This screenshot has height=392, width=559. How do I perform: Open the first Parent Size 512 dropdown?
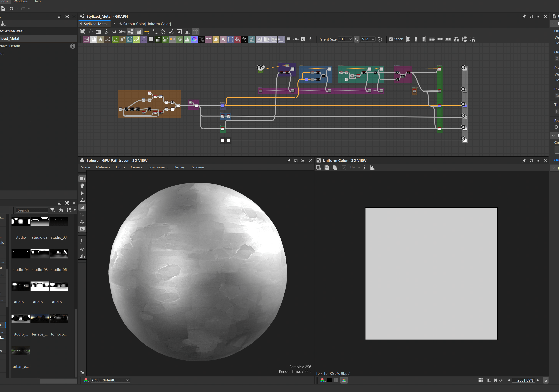[x=346, y=39]
